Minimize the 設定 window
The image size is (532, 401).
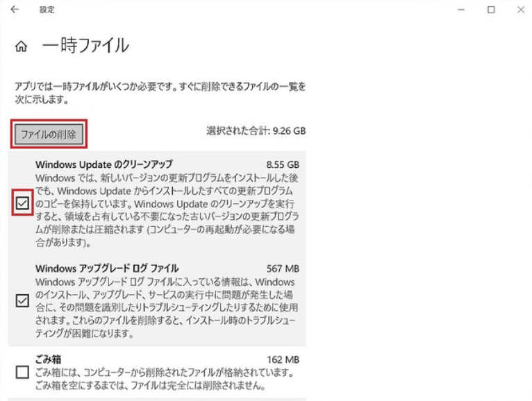[x=460, y=10]
